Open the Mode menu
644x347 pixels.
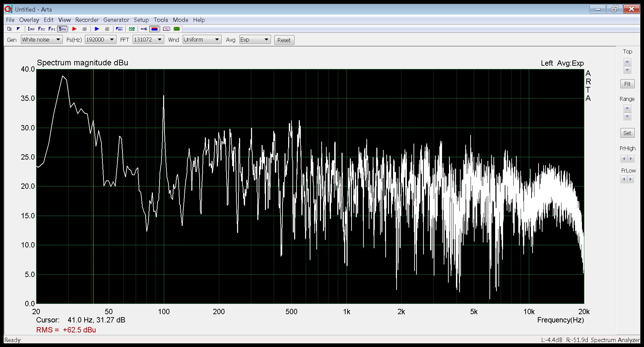click(180, 20)
